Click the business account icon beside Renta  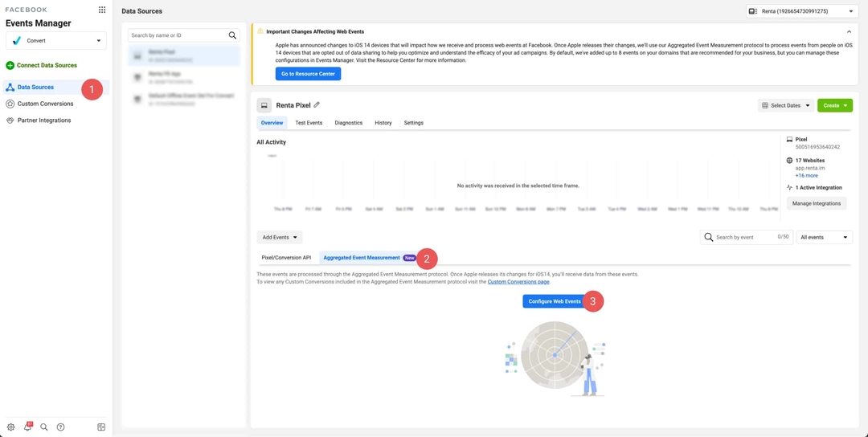752,11
